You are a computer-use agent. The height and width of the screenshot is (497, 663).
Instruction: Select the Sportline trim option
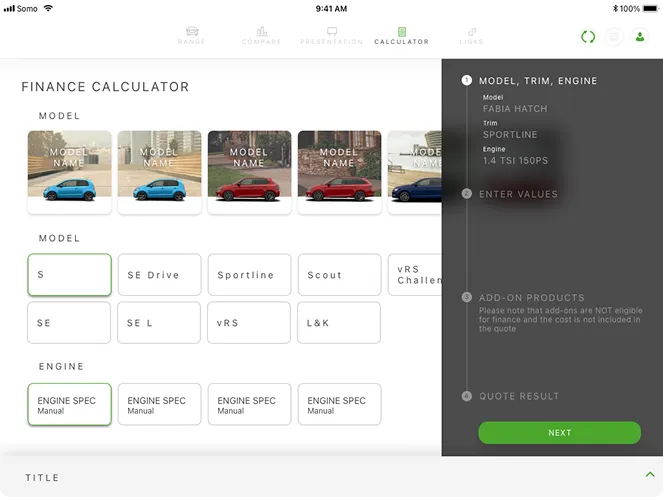point(249,275)
